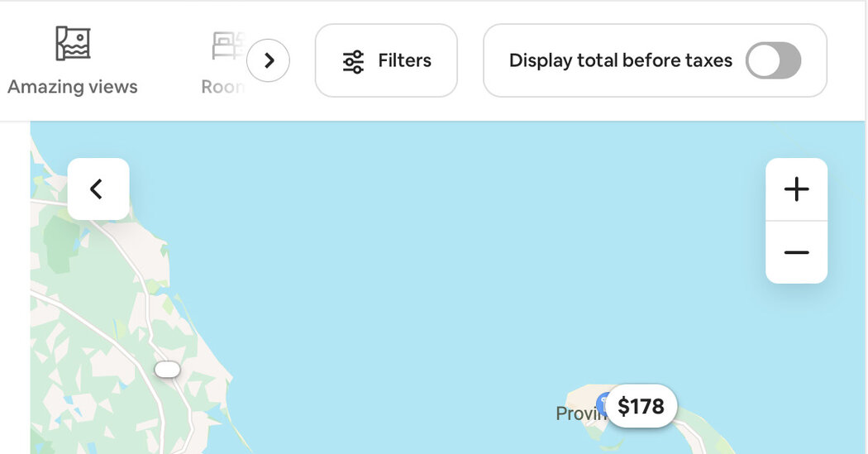The width and height of the screenshot is (868, 454).
Task: Switch to the Rooms tab label
Action: [x=223, y=87]
